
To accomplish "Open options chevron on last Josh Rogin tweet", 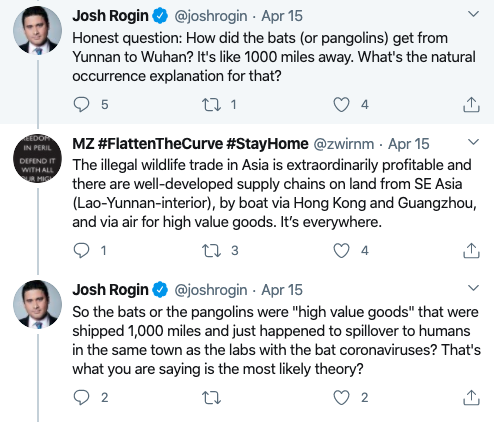I will (473, 288).
